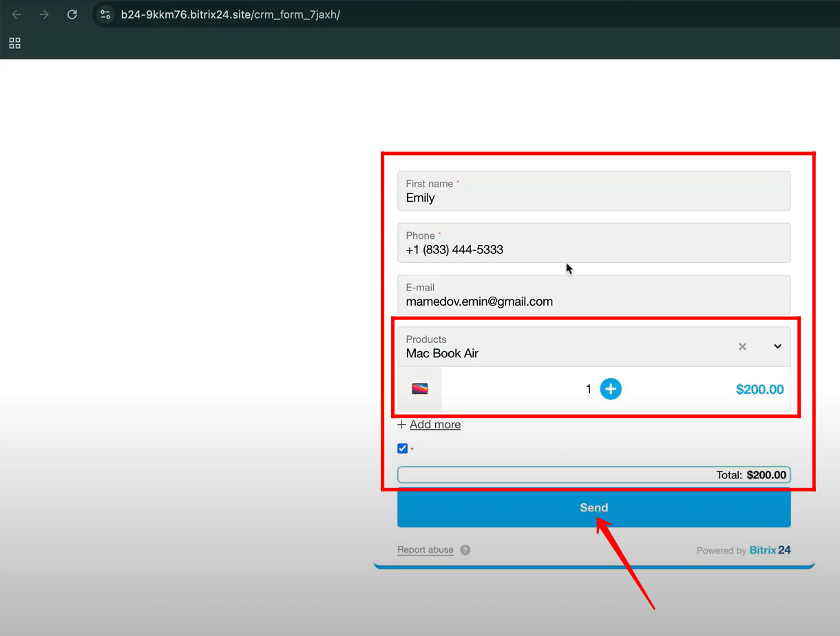Reload the current page

(x=72, y=14)
